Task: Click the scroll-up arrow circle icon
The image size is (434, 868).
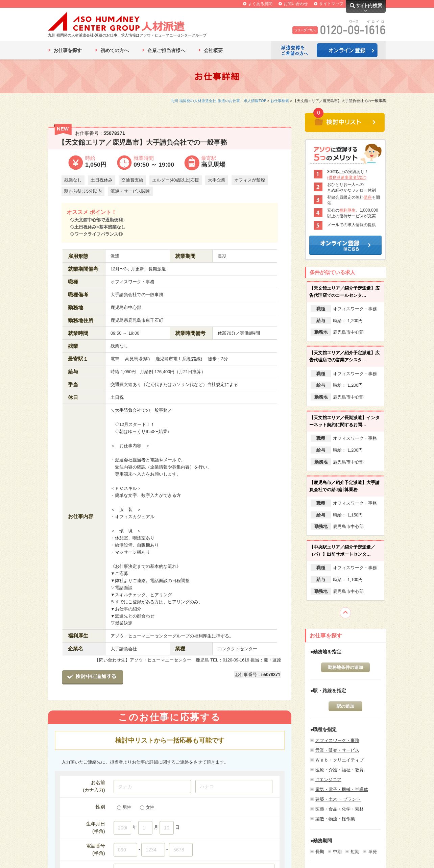Action: [345, 612]
